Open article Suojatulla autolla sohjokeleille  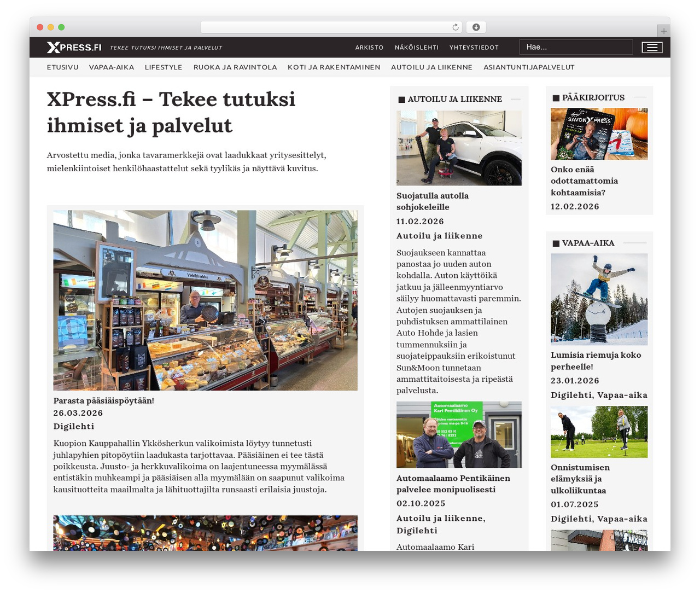pyautogui.click(x=433, y=201)
